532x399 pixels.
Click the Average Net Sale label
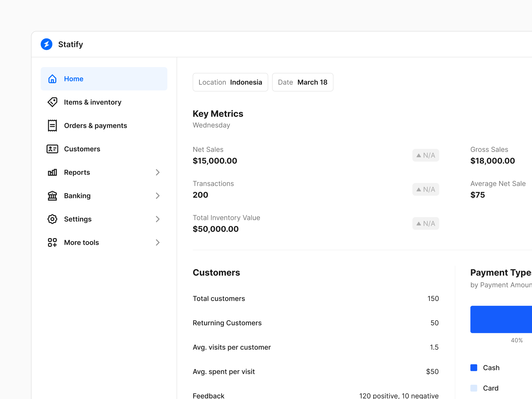(498, 184)
